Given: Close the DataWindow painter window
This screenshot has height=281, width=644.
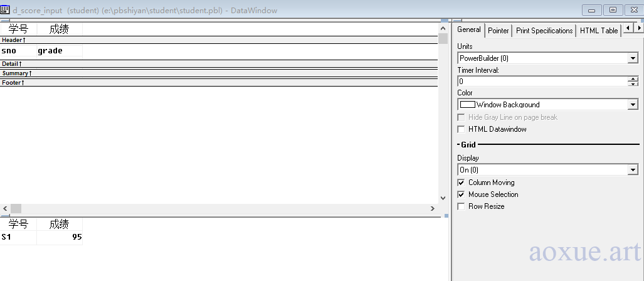Looking at the screenshot, I should click(634, 10).
